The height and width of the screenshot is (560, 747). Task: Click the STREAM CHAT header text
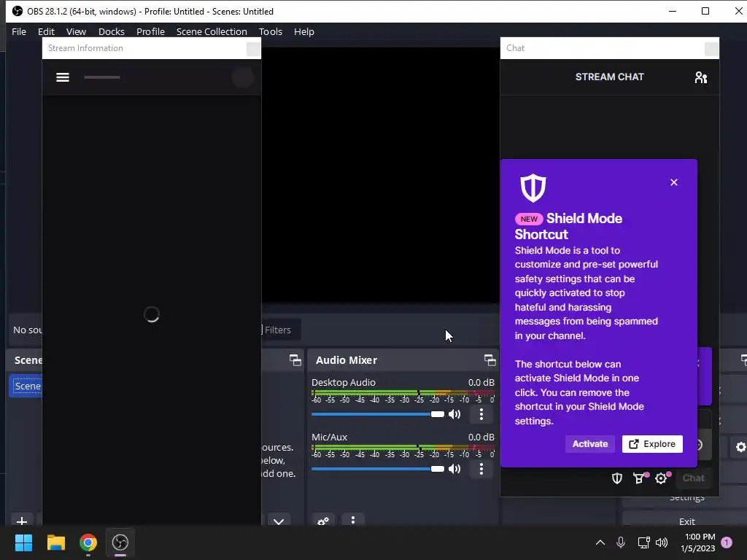[609, 77]
